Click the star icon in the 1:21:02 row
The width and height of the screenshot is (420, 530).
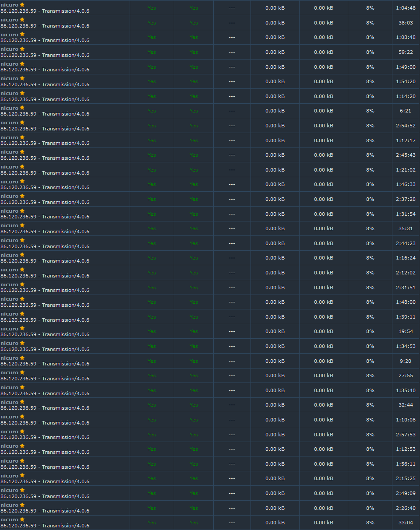click(22, 167)
